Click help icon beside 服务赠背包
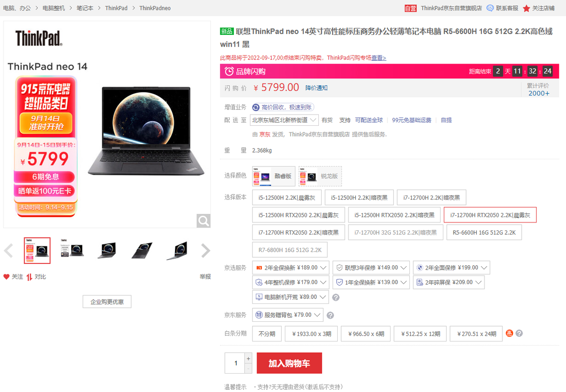Image resolution: width=566 pixels, height=392 pixels. click(330, 315)
